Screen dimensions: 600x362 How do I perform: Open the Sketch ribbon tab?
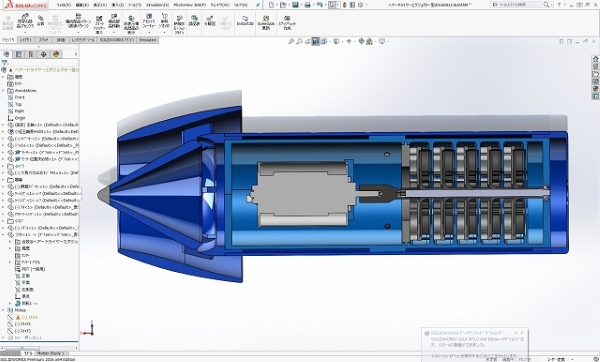pos(43,40)
